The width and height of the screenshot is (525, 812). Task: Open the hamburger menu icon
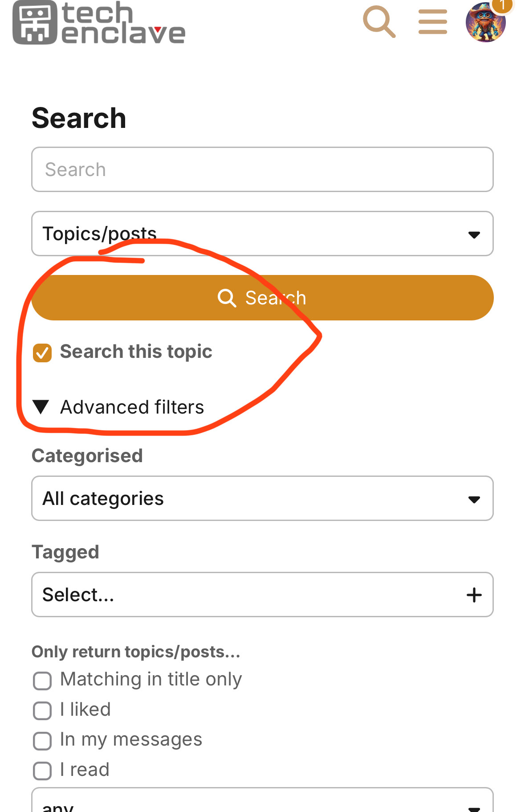click(432, 22)
